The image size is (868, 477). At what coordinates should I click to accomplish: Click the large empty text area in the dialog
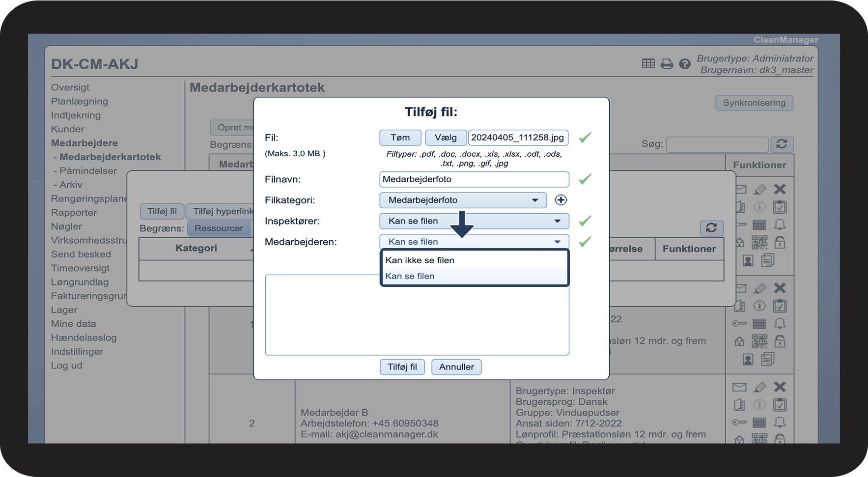click(417, 315)
